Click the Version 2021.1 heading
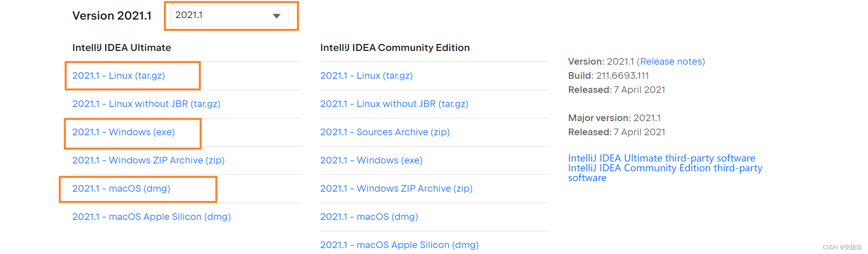Image resolution: width=868 pixels, height=254 pixels. 112,16
